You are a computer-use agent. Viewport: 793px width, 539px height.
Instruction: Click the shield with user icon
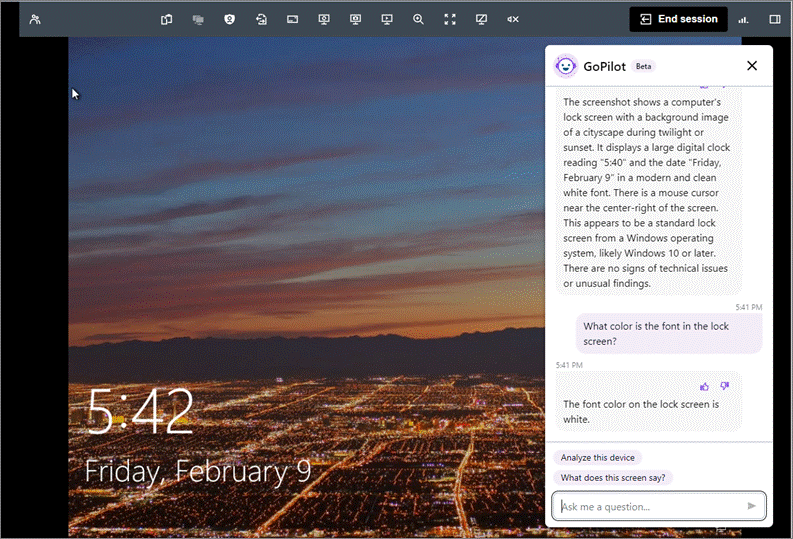point(229,19)
